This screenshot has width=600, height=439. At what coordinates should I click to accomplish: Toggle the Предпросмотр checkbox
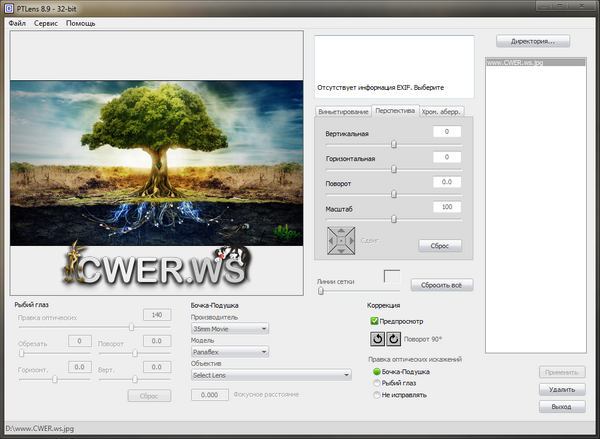tap(374, 321)
